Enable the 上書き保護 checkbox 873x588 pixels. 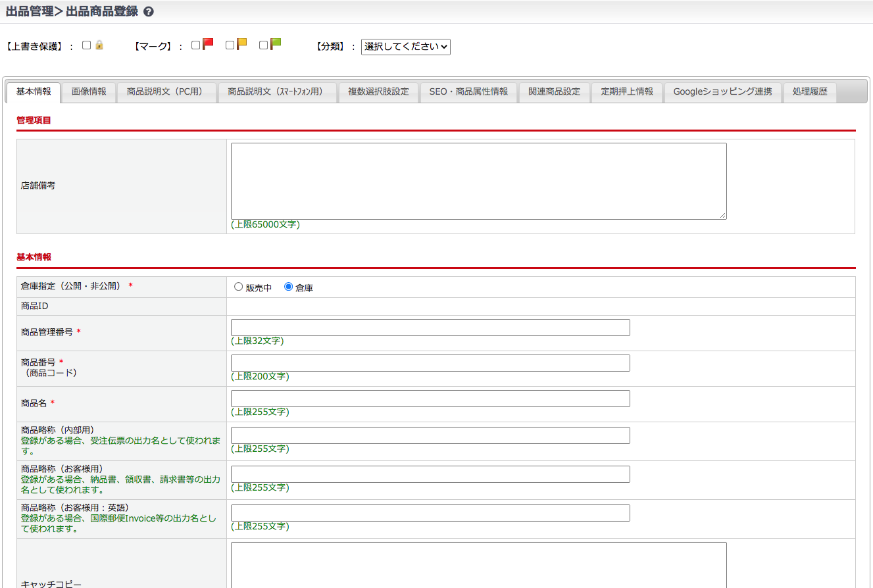[x=87, y=45]
